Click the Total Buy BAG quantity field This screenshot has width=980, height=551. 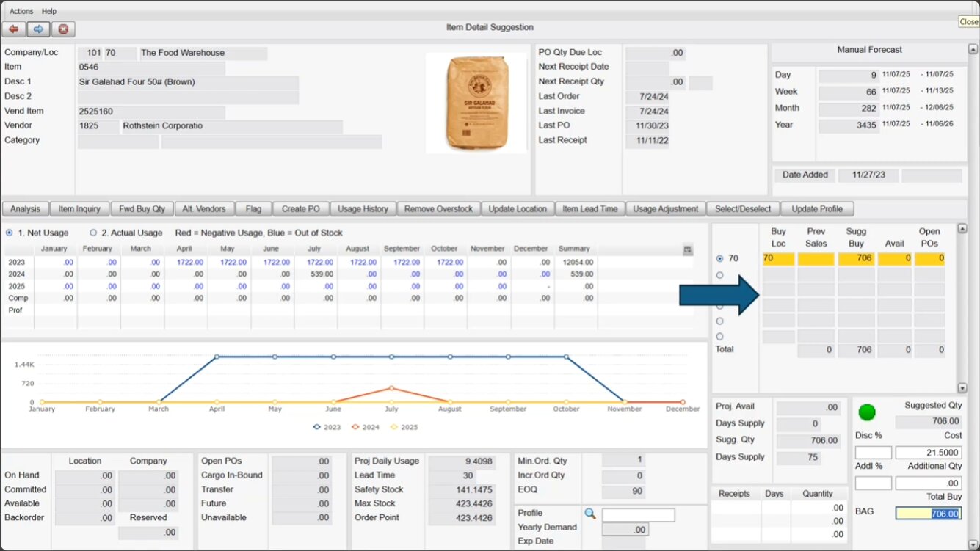click(928, 514)
